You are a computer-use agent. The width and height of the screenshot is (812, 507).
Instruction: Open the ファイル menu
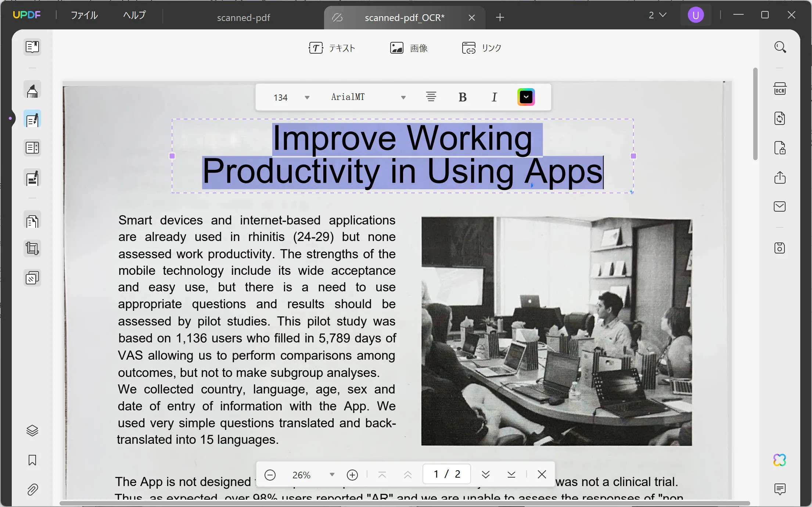click(x=84, y=15)
